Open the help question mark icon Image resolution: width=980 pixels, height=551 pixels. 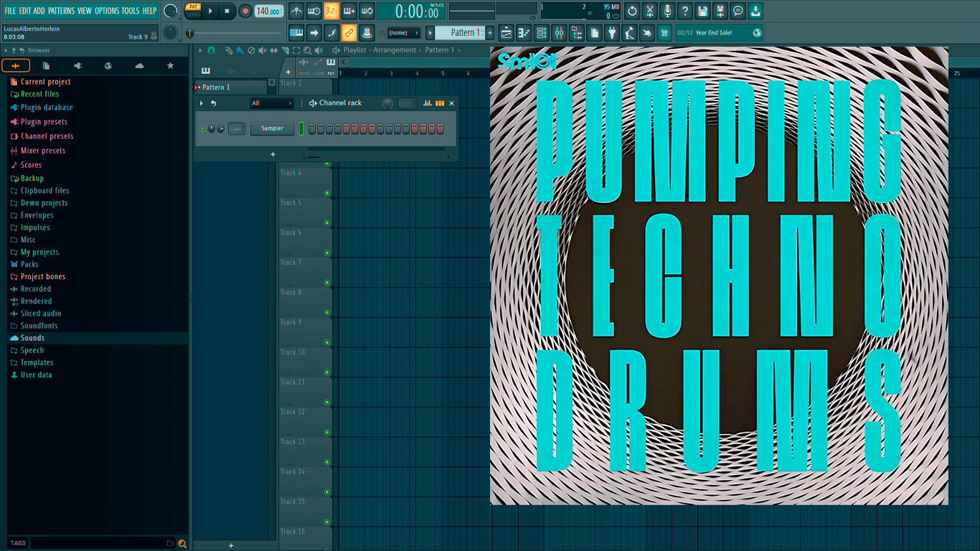click(685, 11)
